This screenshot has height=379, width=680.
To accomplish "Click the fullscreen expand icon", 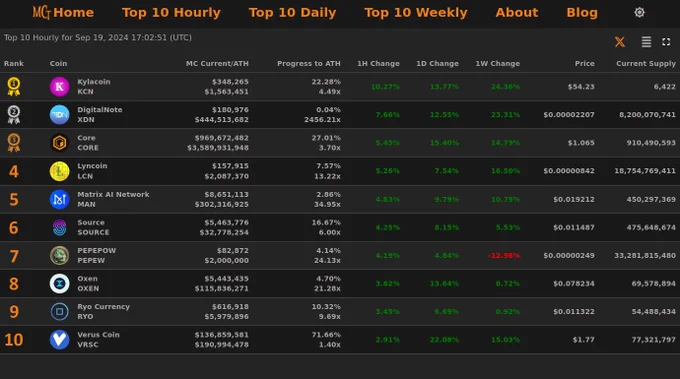I will 666,42.
